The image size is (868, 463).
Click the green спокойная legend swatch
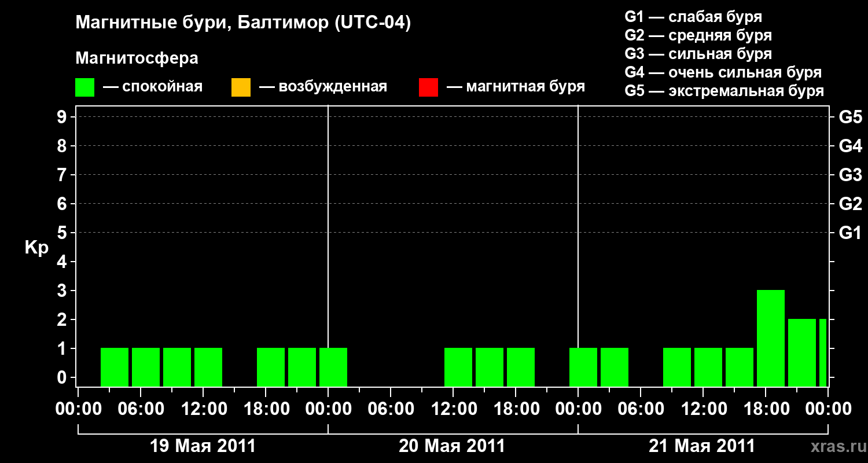point(85,87)
